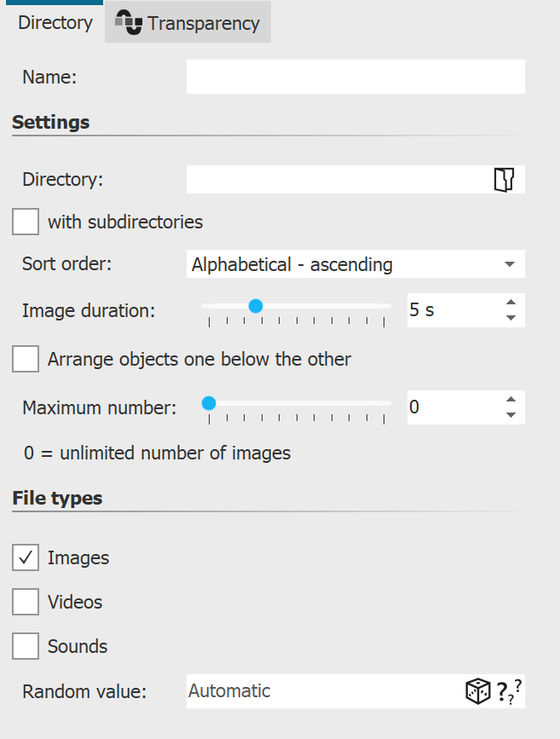Image resolution: width=560 pixels, height=739 pixels.
Task: Click the Settings section heading
Action: 51,122
